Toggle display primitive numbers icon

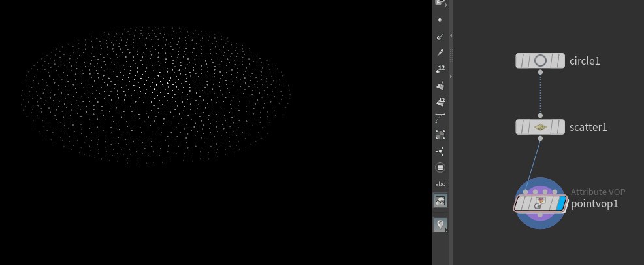(440, 101)
